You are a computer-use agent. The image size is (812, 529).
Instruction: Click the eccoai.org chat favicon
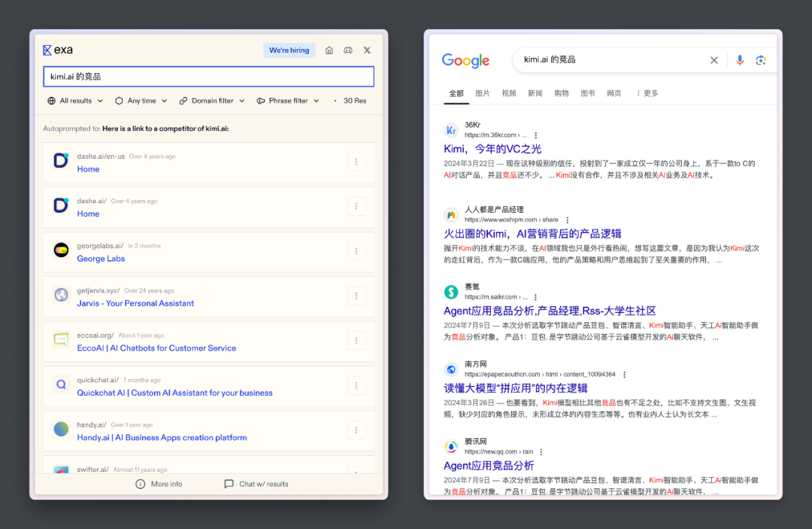(61, 339)
